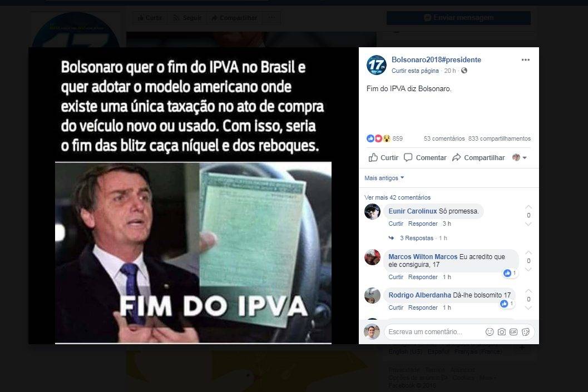The image size is (588, 392).
Task: Click the globe privacy icon next to 20 h
Action: 465,71
